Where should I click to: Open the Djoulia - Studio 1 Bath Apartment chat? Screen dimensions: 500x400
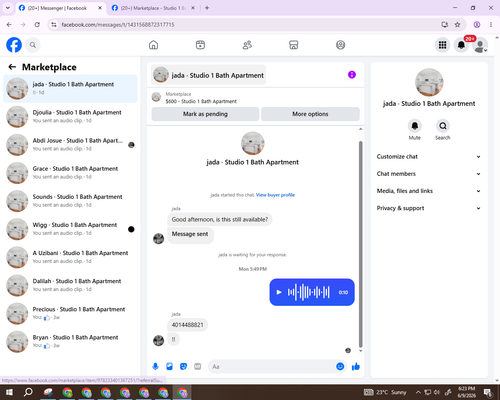coord(70,117)
